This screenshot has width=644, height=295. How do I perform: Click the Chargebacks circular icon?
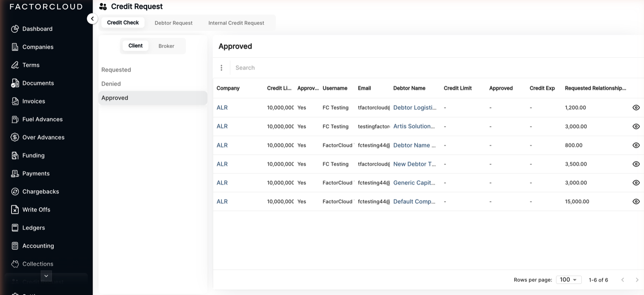click(15, 192)
